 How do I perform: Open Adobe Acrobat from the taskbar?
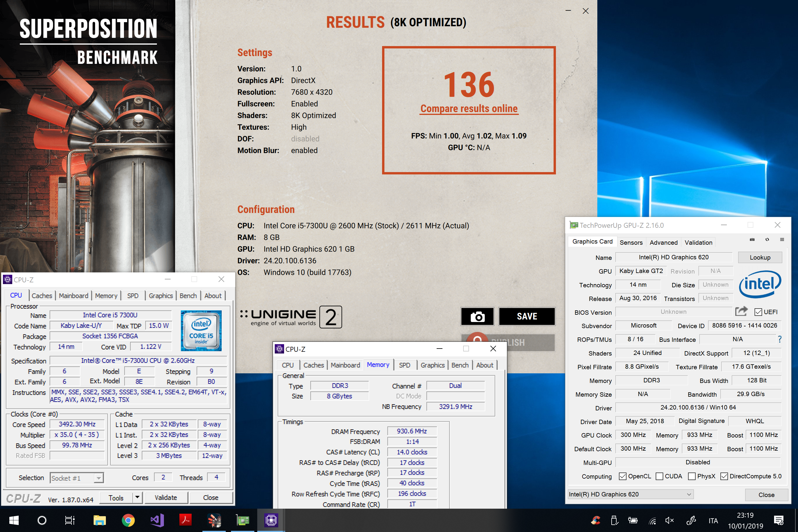185,520
